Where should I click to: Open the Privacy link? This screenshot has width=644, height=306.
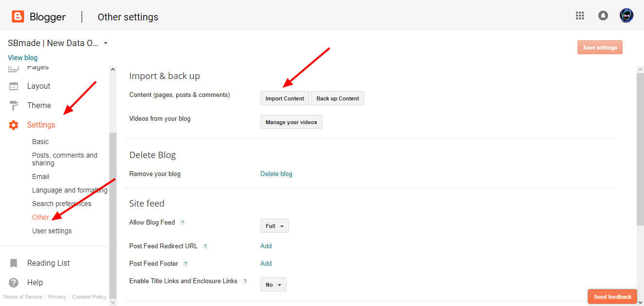coord(57,297)
